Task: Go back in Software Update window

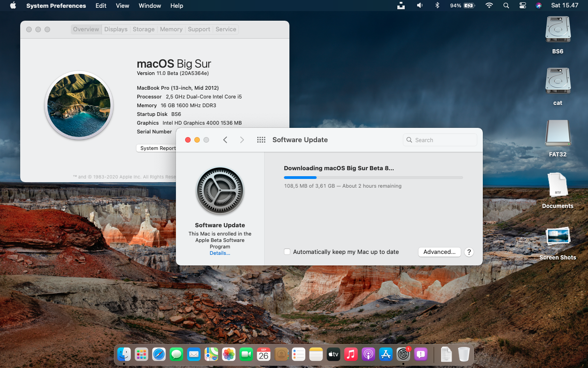Action: point(225,140)
